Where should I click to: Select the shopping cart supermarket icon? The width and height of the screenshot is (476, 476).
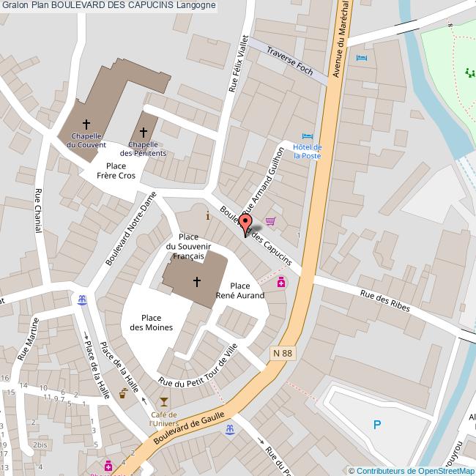point(271,221)
